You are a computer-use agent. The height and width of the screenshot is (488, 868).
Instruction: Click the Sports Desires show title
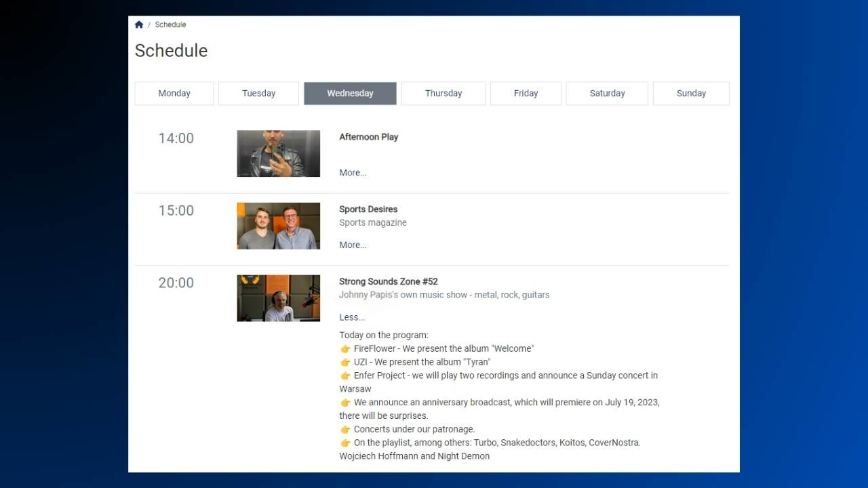point(368,209)
